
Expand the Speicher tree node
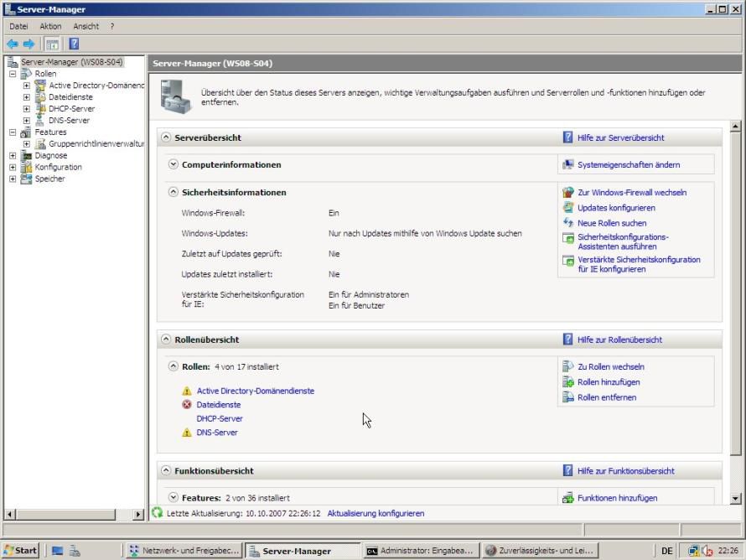13,179
